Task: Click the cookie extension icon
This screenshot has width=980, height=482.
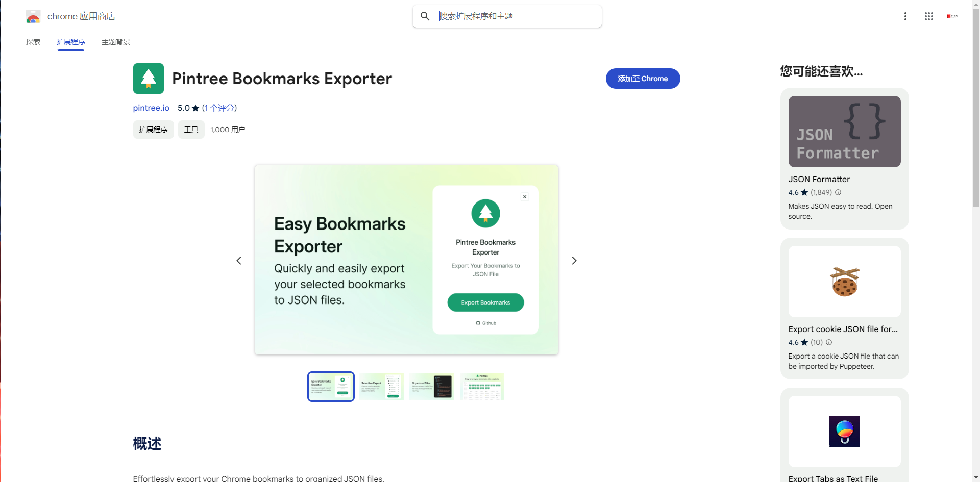Action: pyautogui.click(x=845, y=282)
